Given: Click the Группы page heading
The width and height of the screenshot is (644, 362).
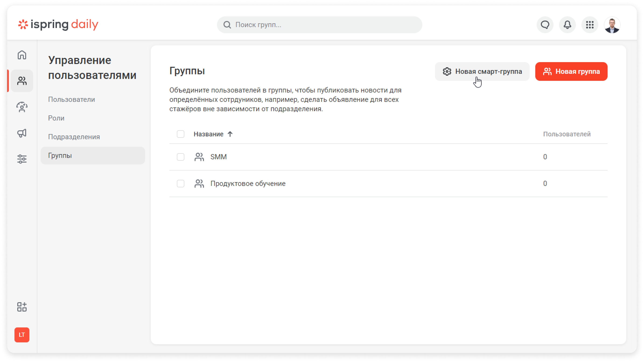Looking at the screenshot, I should click(187, 71).
